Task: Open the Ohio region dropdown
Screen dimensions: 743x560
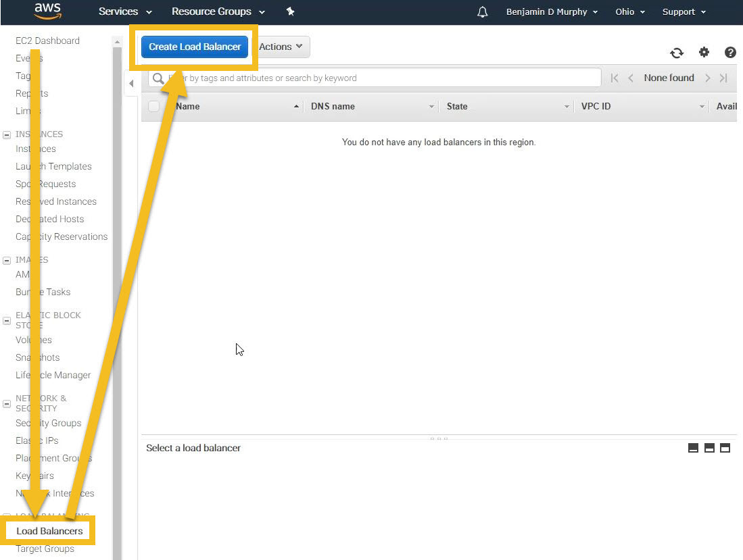Action: (x=629, y=12)
